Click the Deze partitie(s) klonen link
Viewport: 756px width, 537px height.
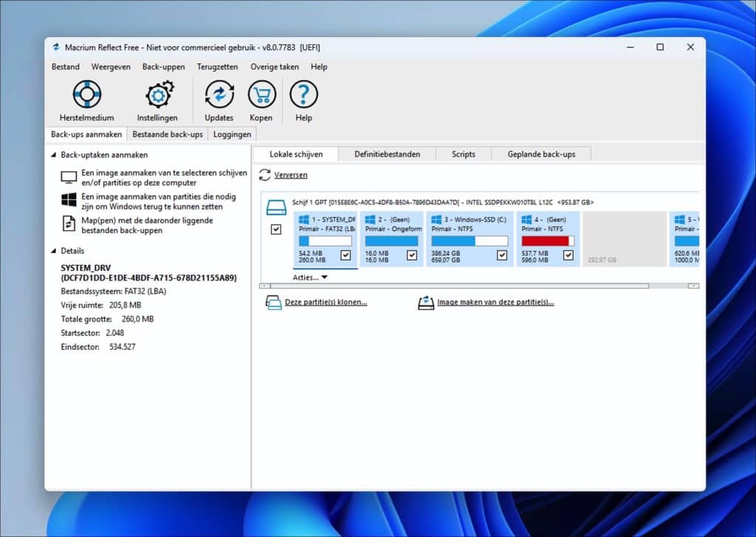pos(326,302)
